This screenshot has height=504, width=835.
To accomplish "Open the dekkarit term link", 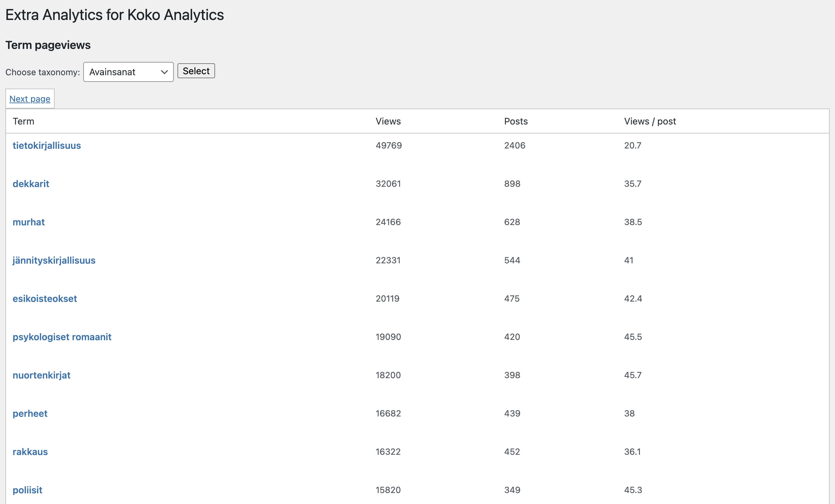I will point(31,184).
